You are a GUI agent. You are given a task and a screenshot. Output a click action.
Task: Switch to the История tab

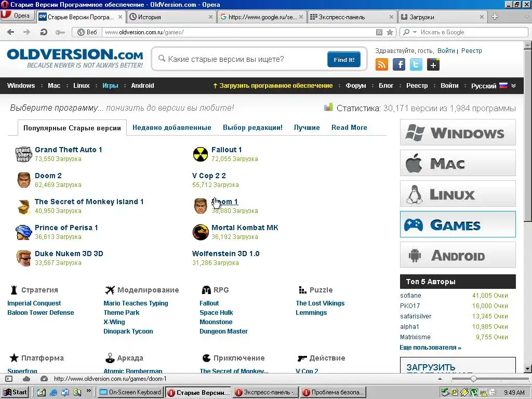point(171,17)
